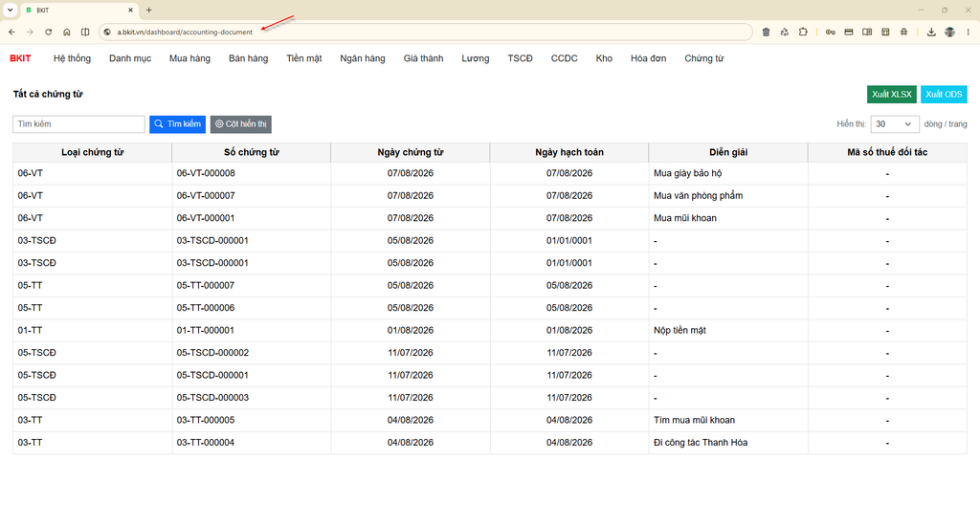Click the Mã số thuế đối tác header
This screenshot has height=526, width=980.
(x=887, y=152)
